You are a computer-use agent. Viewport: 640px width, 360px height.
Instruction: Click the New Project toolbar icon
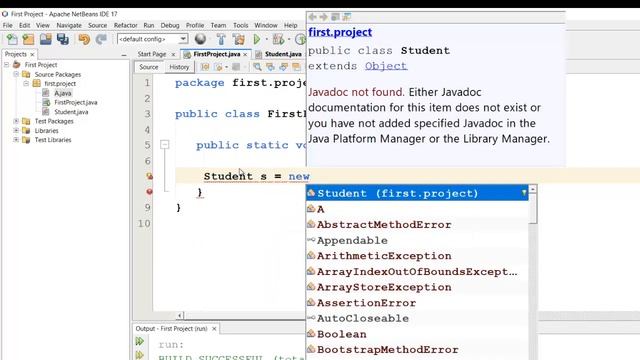point(28,39)
